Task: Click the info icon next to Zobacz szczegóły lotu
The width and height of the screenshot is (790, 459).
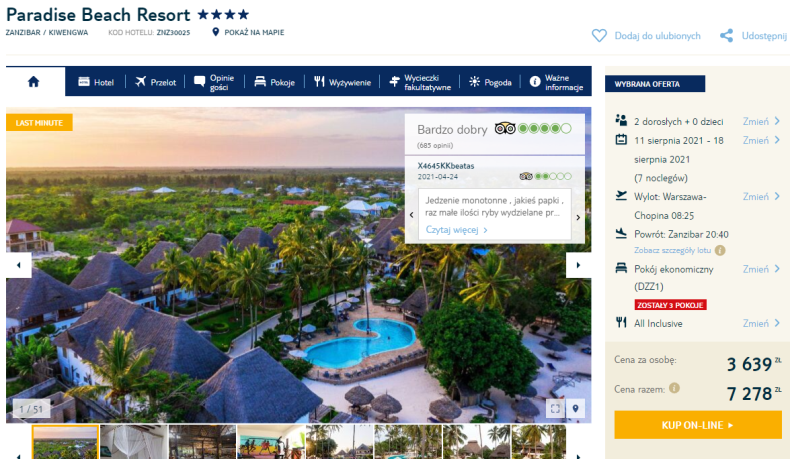Action: (x=720, y=250)
